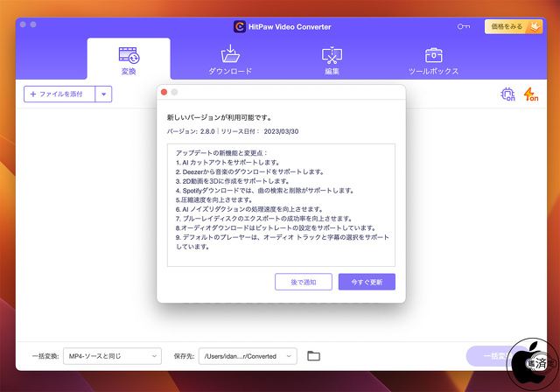Click the line about 2D動画を3Dに作成
This screenshot has width=560, height=392.
(233, 181)
